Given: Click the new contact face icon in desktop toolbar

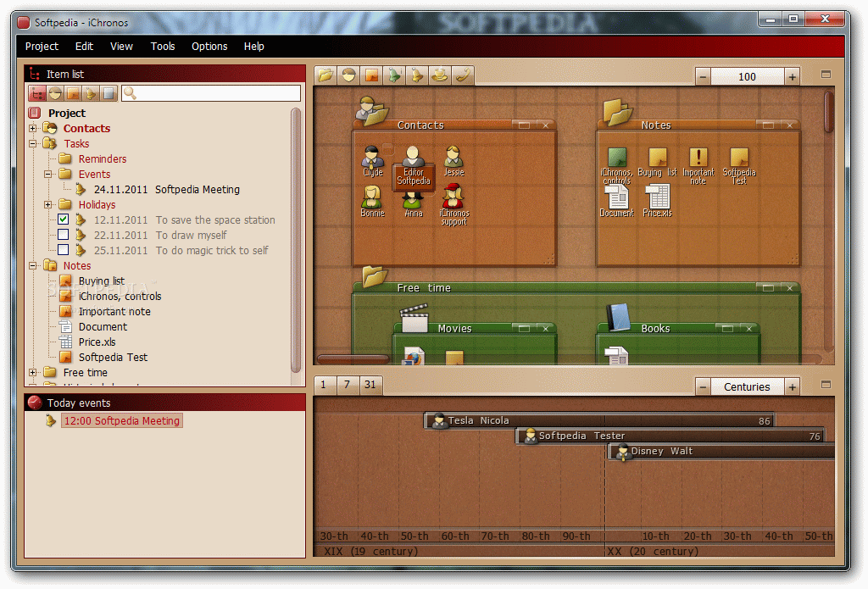Looking at the screenshot, I should pos(348,75).
